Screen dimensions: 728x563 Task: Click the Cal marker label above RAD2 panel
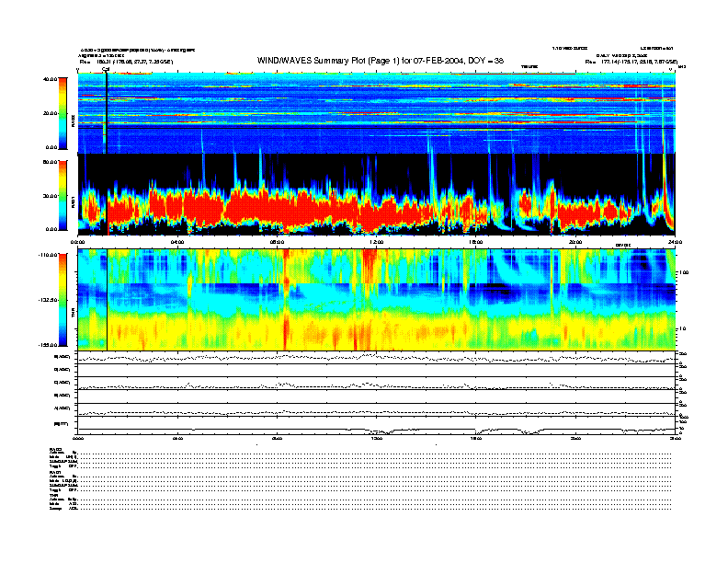[106, 68]
